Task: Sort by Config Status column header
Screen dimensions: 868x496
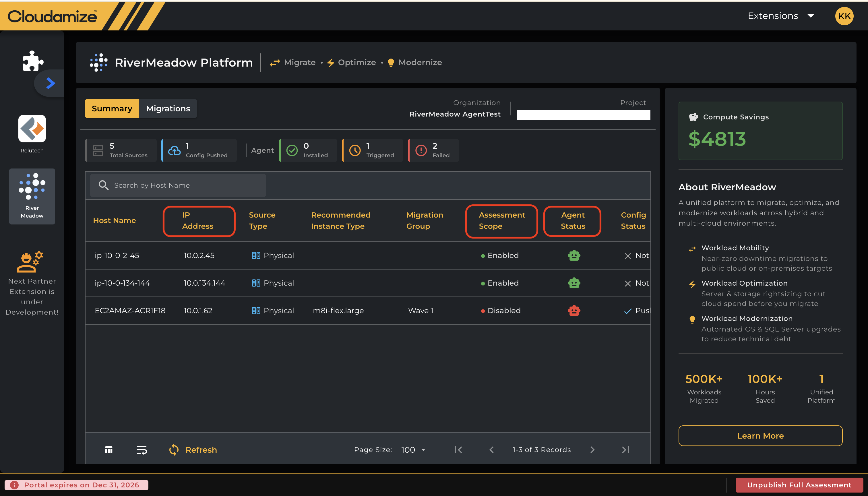Action: point(633,220)
